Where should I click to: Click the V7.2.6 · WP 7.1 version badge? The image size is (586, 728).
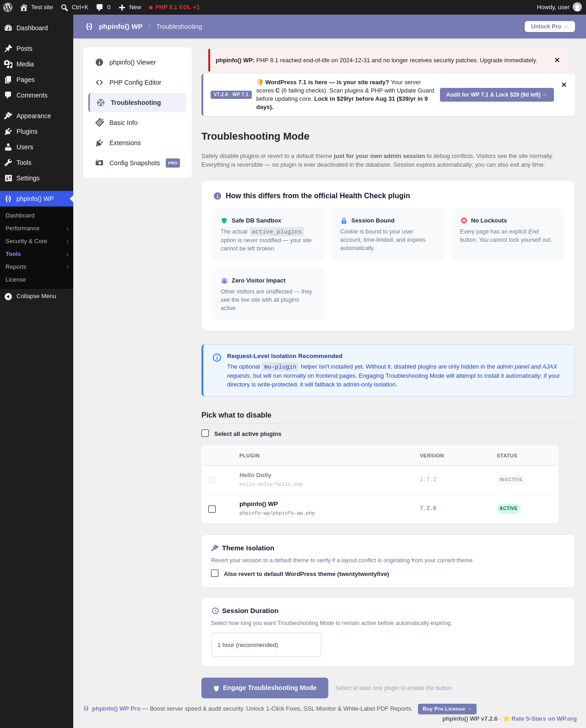tap(231, 95)
